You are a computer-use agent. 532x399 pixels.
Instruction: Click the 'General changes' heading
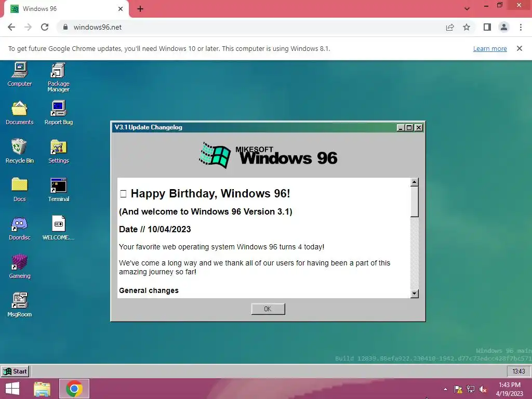149,290
